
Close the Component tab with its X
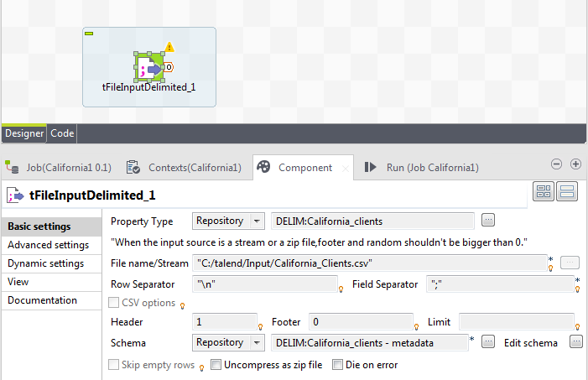click(x=346, y=169)
